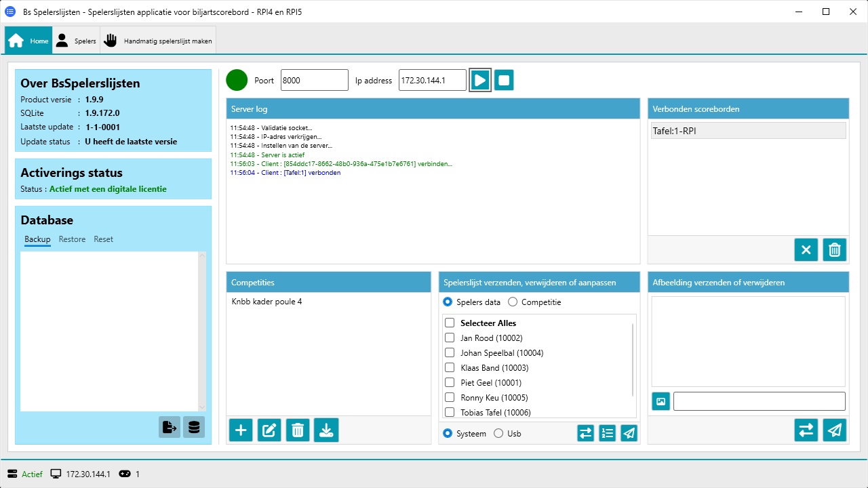Disconnect scoreboard with the X icon

(x=806, y=250)
